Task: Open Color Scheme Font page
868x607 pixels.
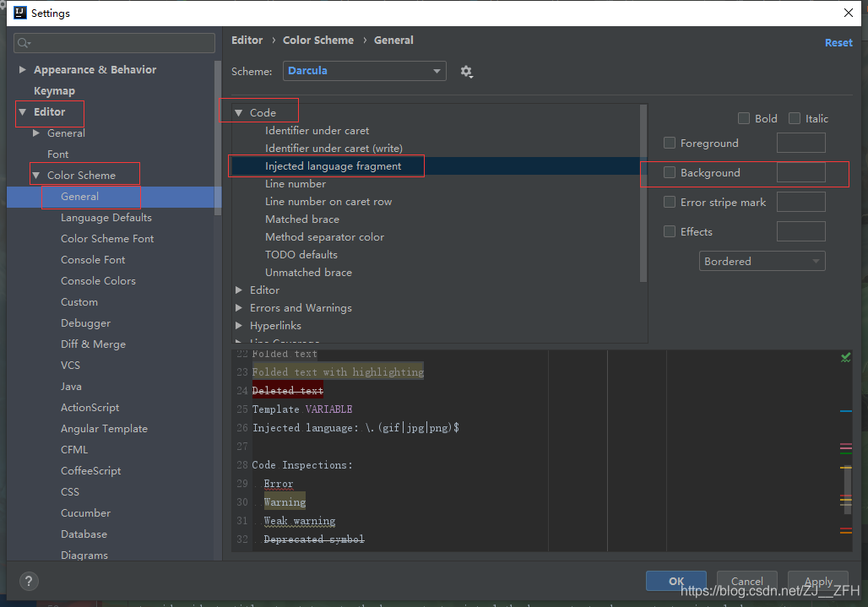Action: (107, 238)
